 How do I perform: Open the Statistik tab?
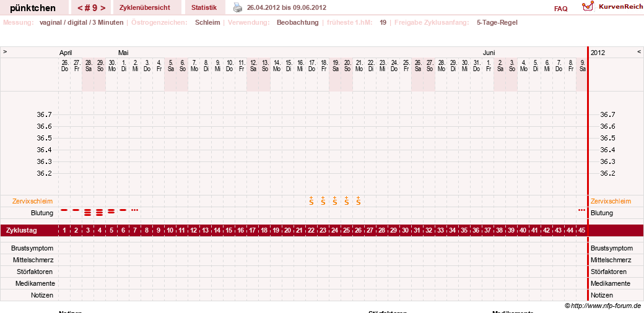204,7
